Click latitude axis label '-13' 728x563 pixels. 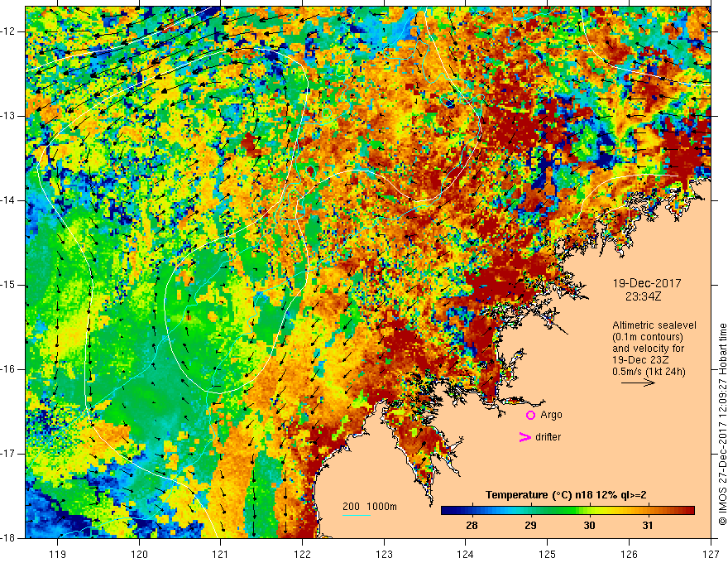tap(9, 116)
